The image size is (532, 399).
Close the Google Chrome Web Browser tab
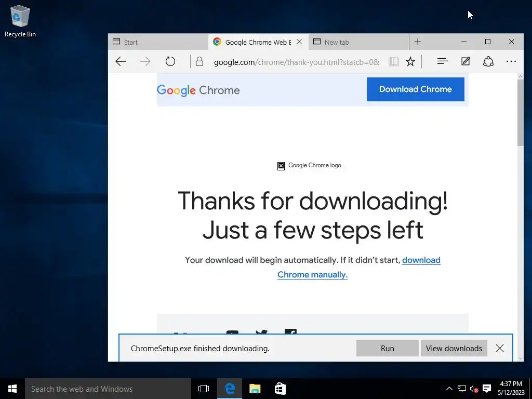pos(299,42)
